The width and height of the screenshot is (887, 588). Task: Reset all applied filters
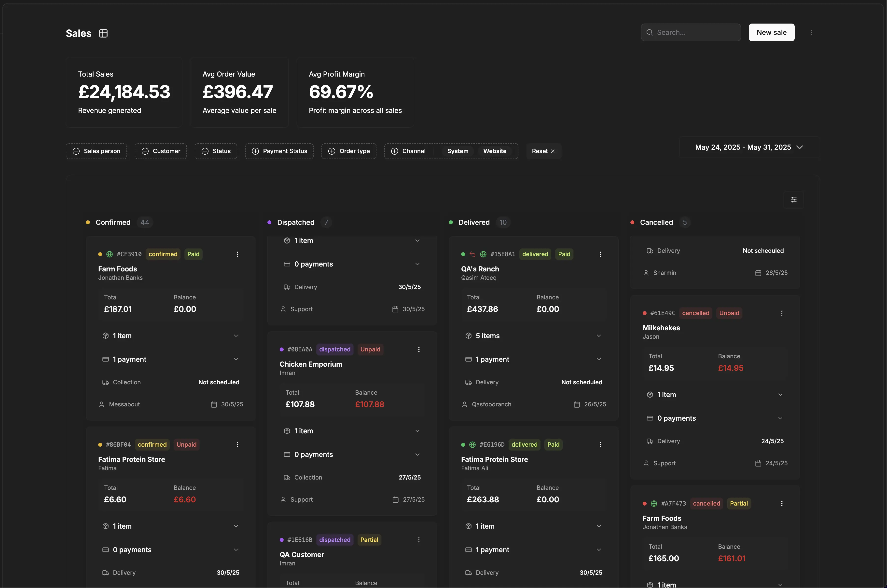click(543, 151)
